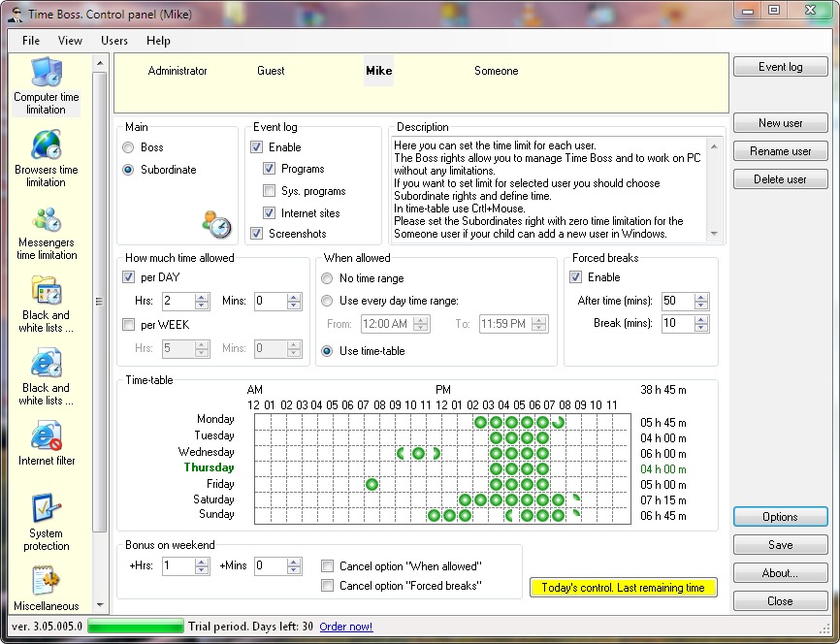Click the trial period progress bar

coord(135,627)
